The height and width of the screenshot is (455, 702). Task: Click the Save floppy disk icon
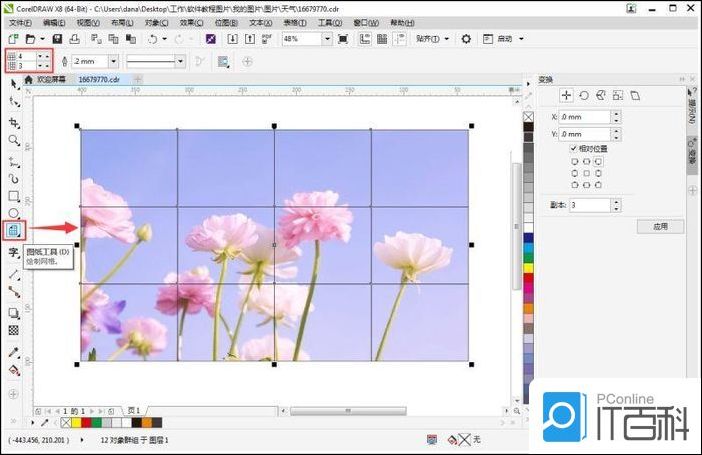pos(57,39)
